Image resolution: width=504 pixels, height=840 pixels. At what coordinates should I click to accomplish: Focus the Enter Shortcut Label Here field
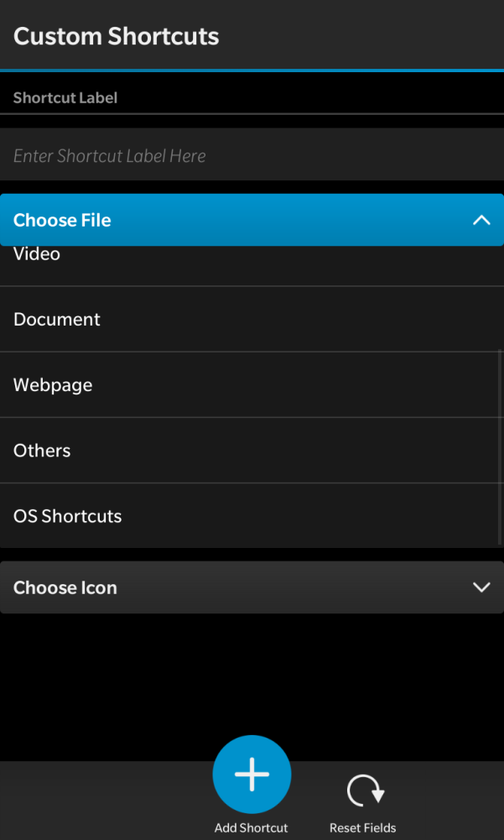[252, 156]
